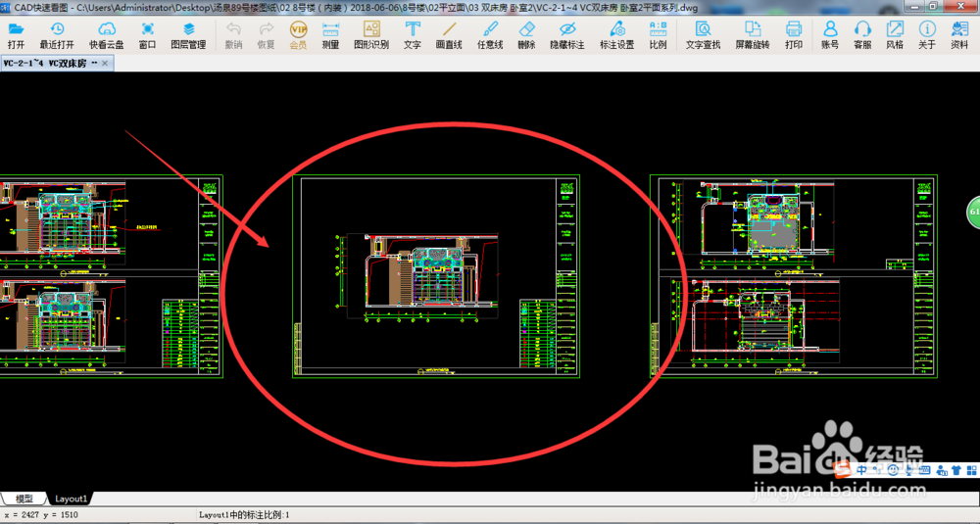980x524 pixels.
Task: Click the Print (打印) button
Action: pyautogui.click(x=793, y=34)
